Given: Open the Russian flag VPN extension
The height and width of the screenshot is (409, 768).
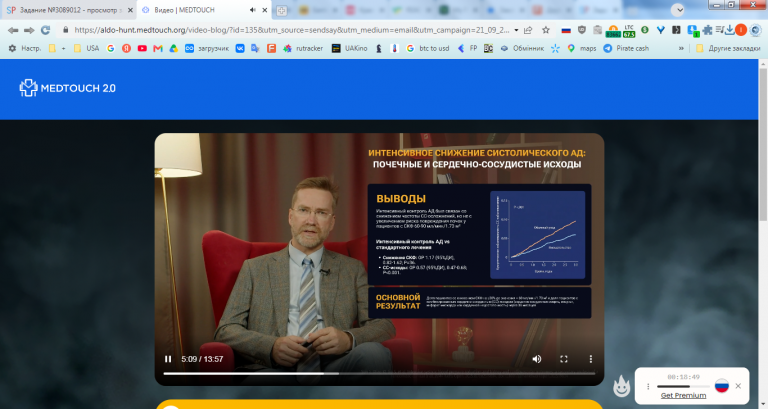Looking at the screenshot, I should click(566, 30).
